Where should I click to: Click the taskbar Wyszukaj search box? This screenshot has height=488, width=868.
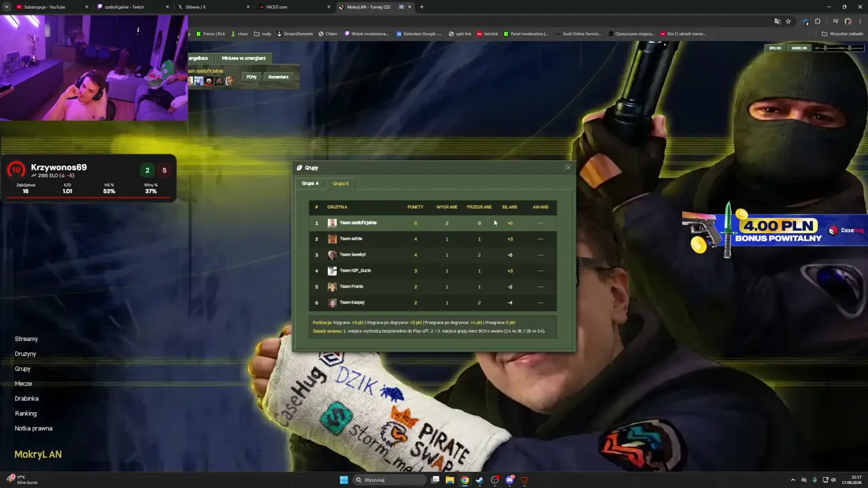[x=390, y=480]
